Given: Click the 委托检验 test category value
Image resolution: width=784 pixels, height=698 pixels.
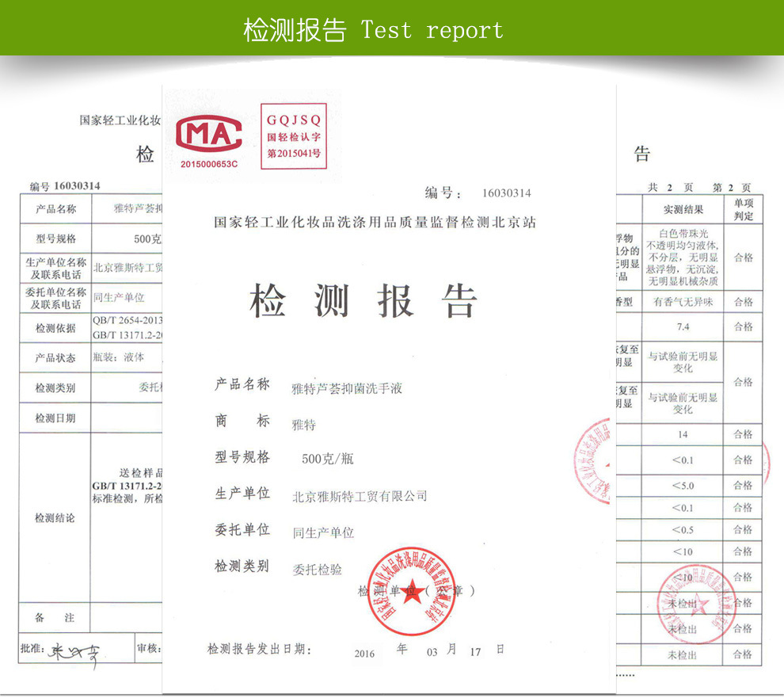Looking at the screenshot, I should [x=318, y=569].
